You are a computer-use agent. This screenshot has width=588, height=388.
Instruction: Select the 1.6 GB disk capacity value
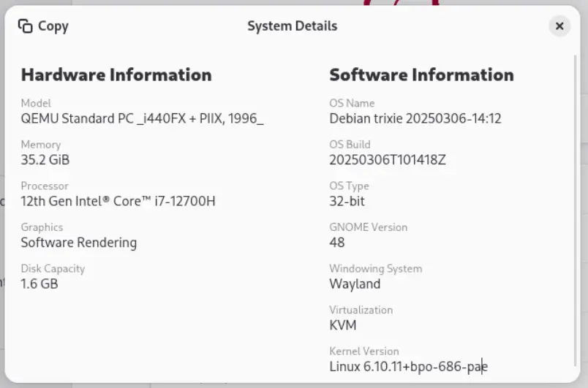[39, 284]
